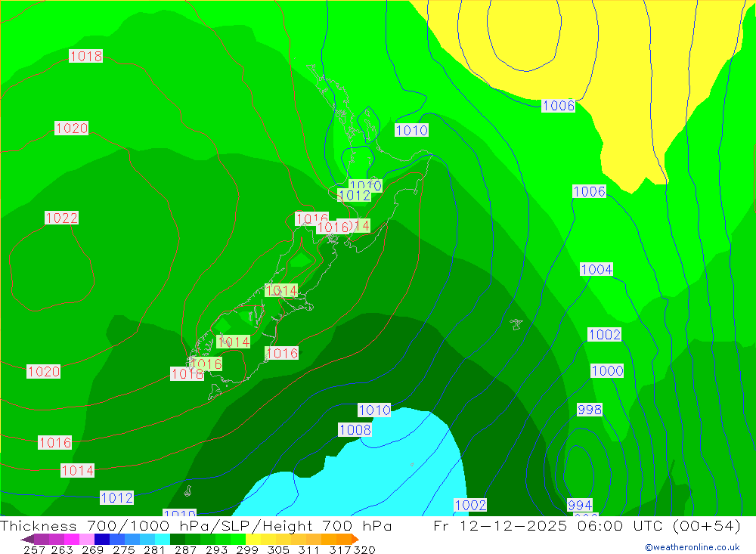Click the 1002 label at the bottom edge
Image resolution: width=756 pixels, height=554 pixels.
tap(470, 506)
